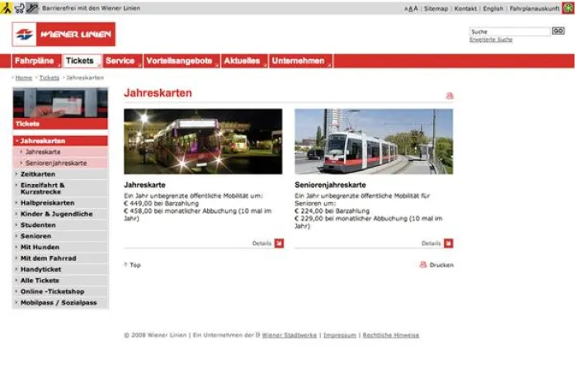Click the red Details arrow icon under Jahreskarte
Viewport: 575px width, 392px height.
[x=279, y=243]
